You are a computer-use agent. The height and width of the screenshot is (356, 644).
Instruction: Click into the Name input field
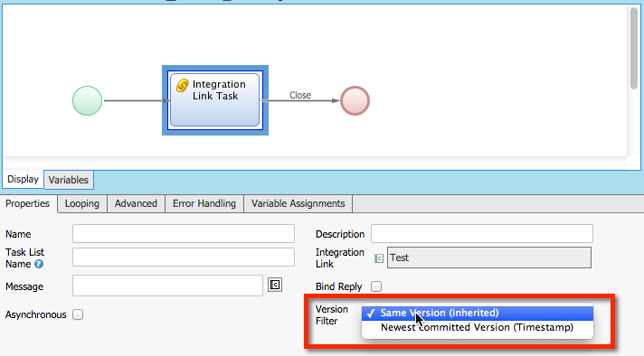(x=184, y=233)
